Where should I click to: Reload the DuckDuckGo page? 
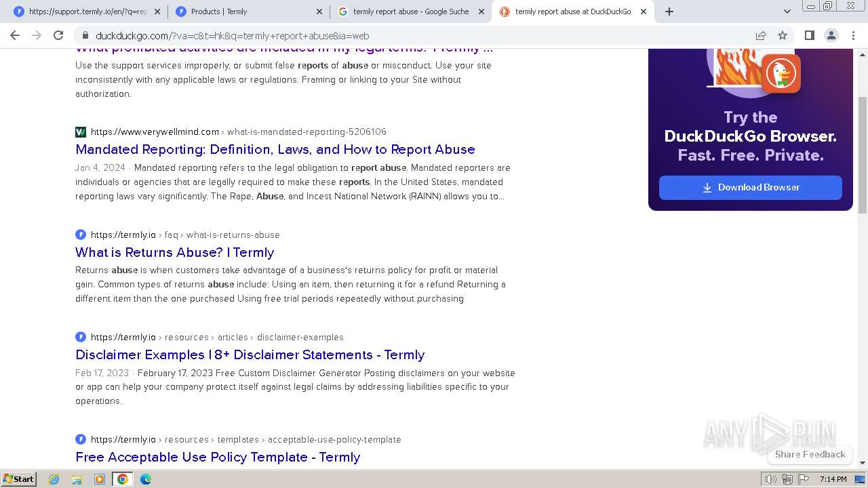pos(58,35)
